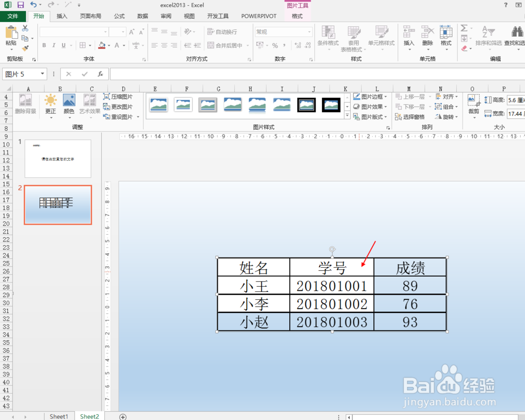Click the 套用表格格式 icon
The width and height of the screenshot is (525, 420).
[x=353, y=32]
